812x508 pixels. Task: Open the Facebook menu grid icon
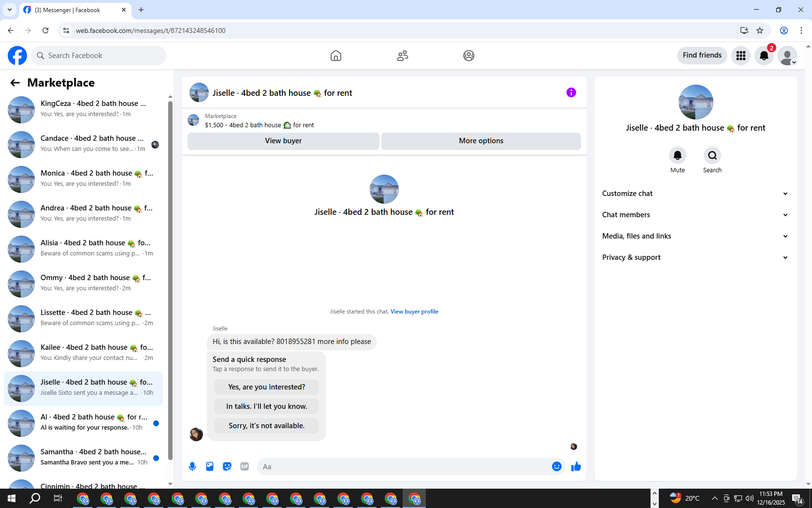[741, 56]
